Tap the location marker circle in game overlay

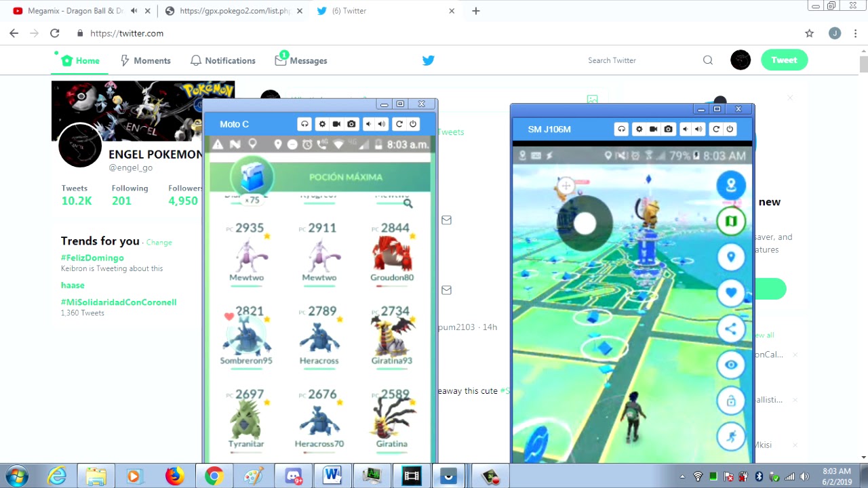click(x=731, y=257)
